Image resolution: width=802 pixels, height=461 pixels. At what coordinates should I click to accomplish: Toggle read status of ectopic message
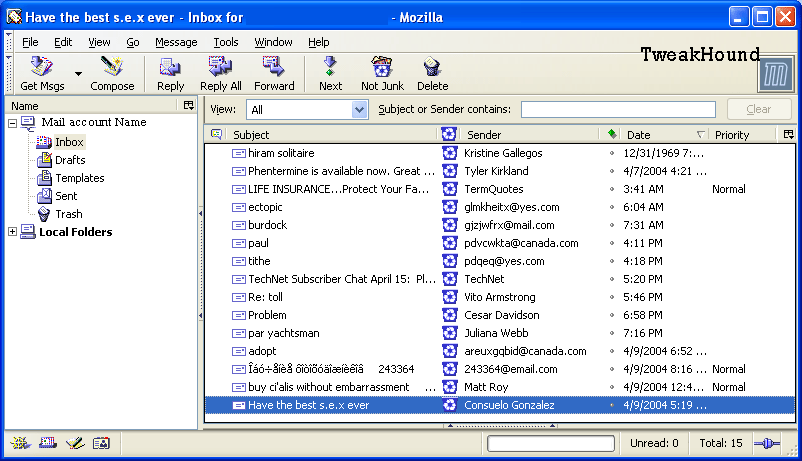click(612, 207)
